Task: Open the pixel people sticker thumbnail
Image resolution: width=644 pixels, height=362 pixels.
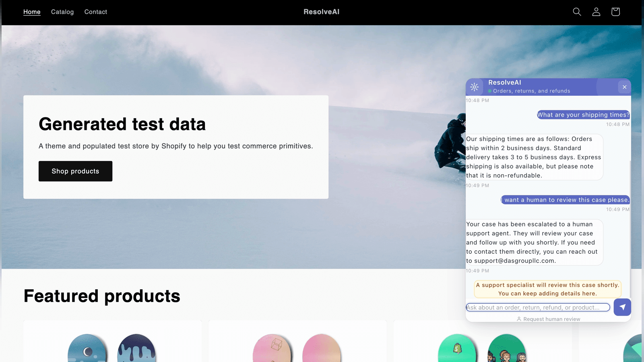Action: click(x=507, y=348)
